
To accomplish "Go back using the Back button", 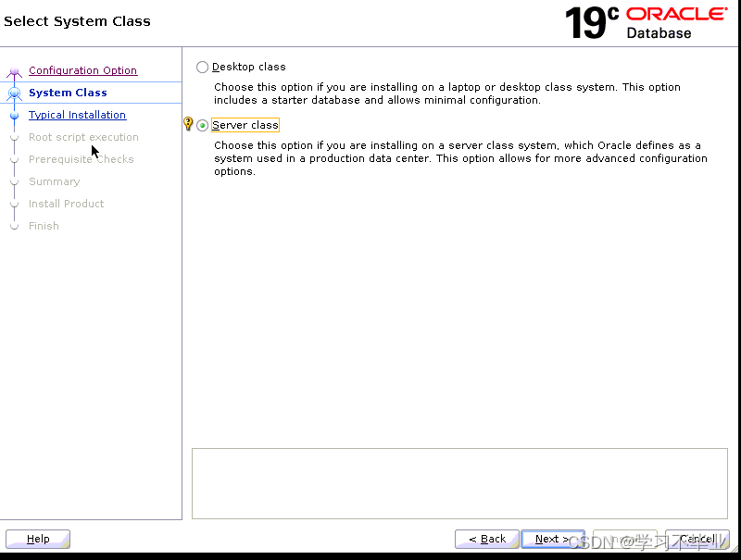I will pos(486,539).
